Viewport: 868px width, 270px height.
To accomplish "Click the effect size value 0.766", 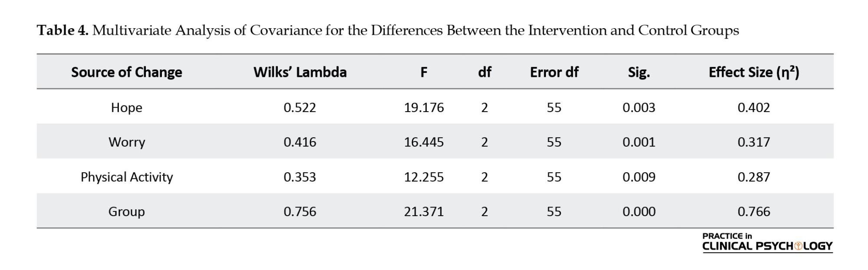I will (x=753, y=212).
